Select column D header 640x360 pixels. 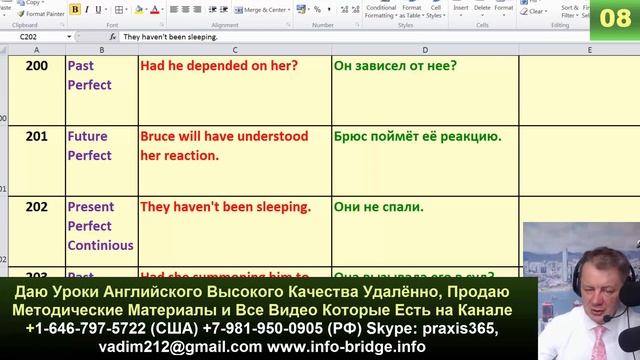pos(425,50)
